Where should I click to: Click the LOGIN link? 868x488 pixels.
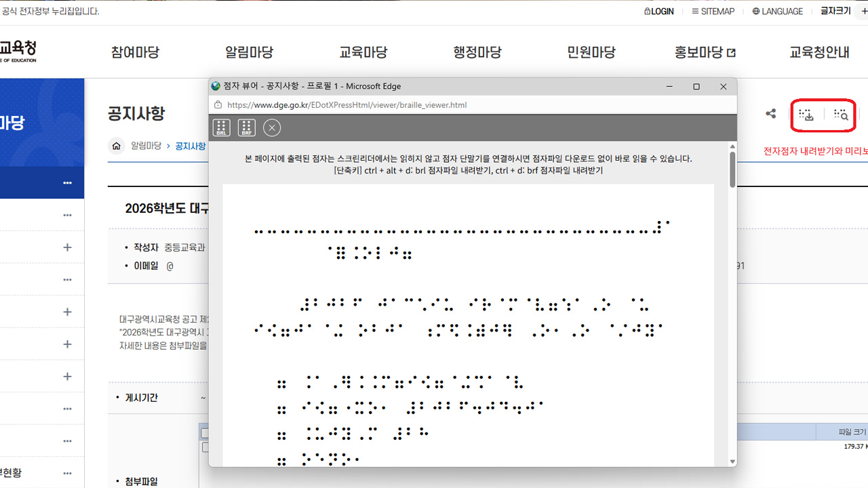(658, 12)
